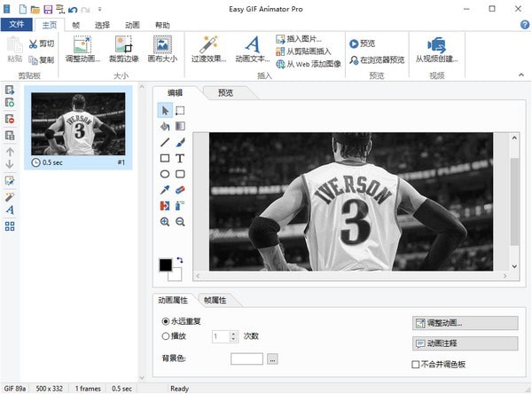Open the 动画 ribbon menu
This screenshot has height=394, width=532.
[131, 26]
